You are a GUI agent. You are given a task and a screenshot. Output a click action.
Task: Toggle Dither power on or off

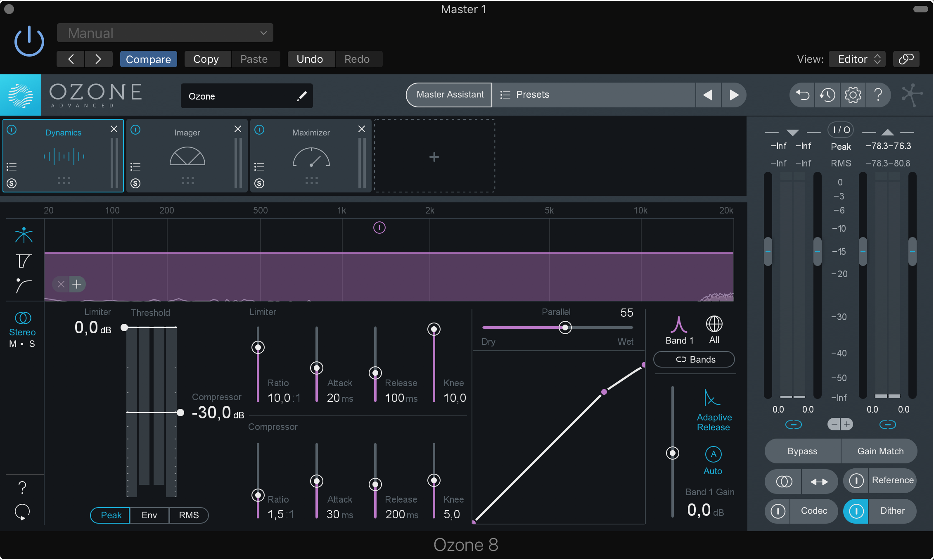[x=856, y=511]
